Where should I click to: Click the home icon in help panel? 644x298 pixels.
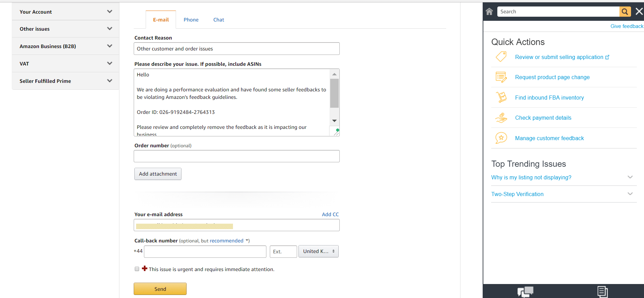tap(489, 12)
